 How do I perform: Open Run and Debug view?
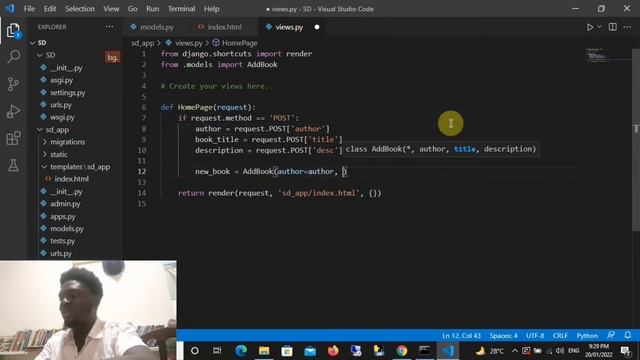pos(13,111)
